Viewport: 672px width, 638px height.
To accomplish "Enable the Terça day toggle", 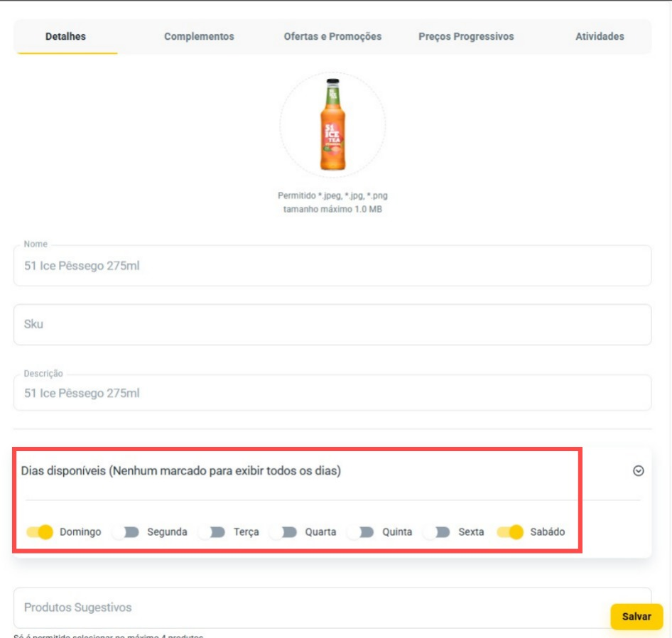I will pyautogui.click(x=212, y=531).
